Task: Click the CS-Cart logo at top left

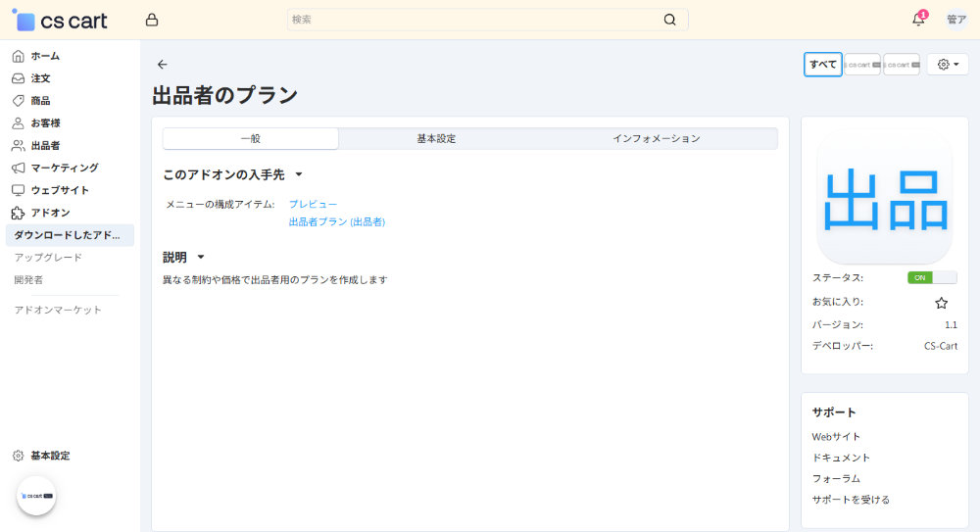Action: point(60,21)
